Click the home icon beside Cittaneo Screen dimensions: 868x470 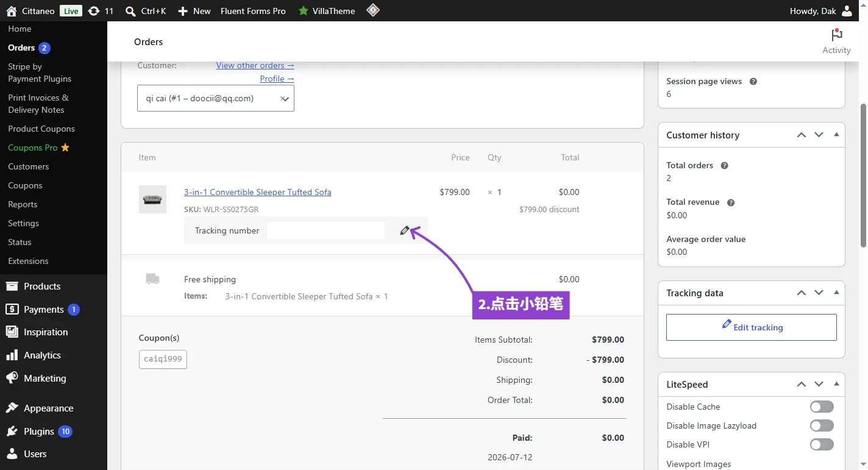coord(11,11)
